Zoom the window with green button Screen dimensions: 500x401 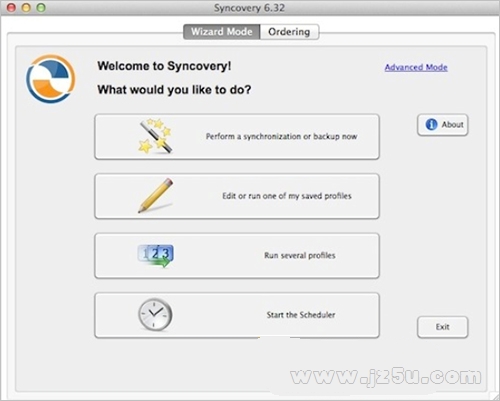coord(41,7)
